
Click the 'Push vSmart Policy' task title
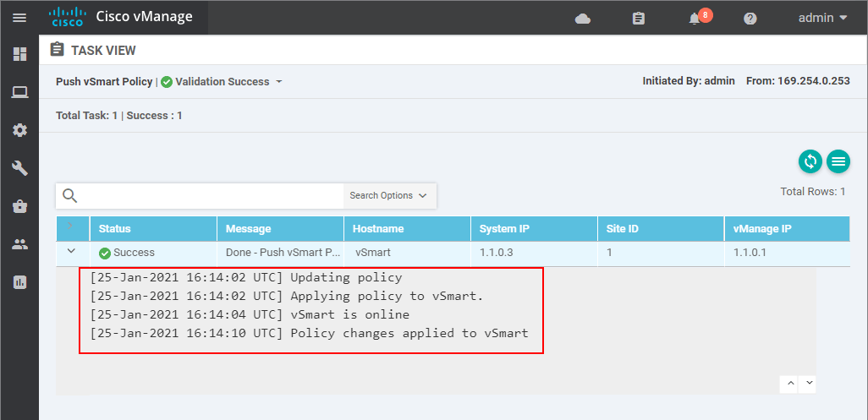[104, 82]
